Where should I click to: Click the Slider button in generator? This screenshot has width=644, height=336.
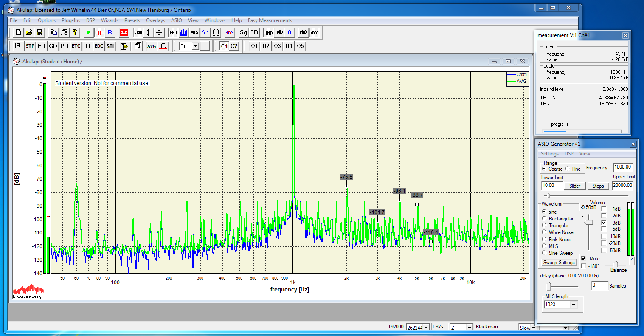pos(575,186)
